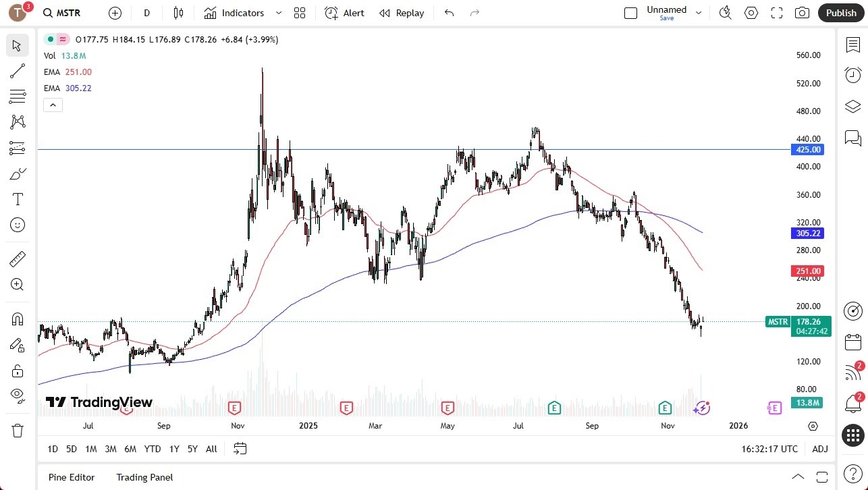Image resolution: width=868 pixels, height=490 pixels.
Task: Toggle fullscreen chart mode
Action: click(x=776, y=12)
